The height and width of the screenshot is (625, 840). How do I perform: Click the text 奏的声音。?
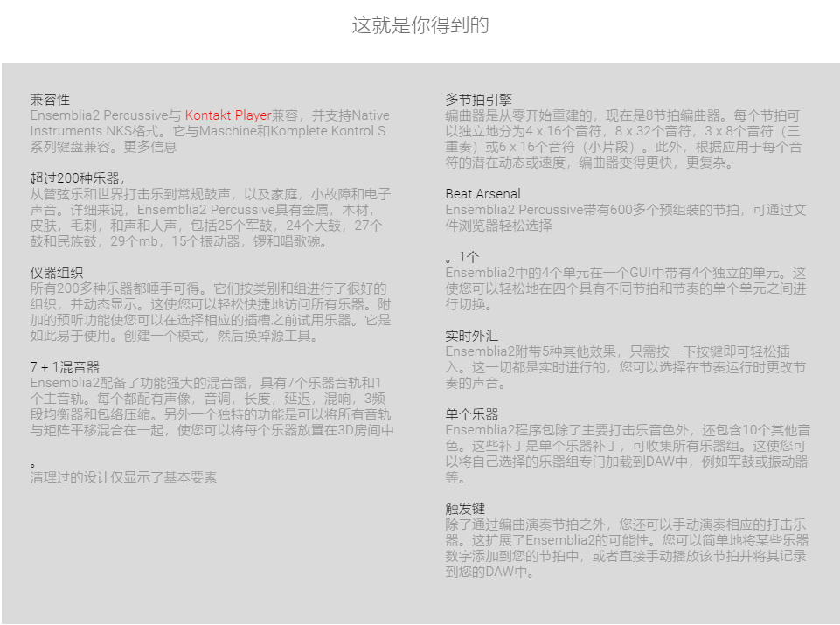476,383
